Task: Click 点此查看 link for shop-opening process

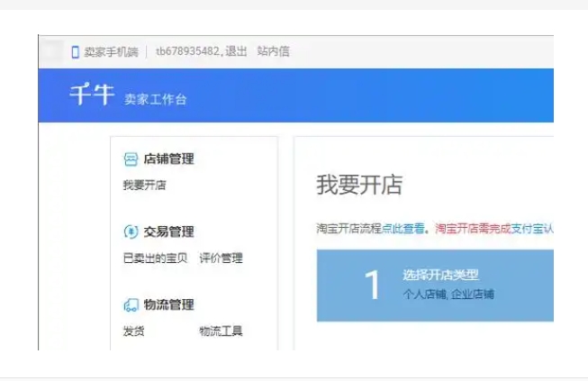Action: 403,229
